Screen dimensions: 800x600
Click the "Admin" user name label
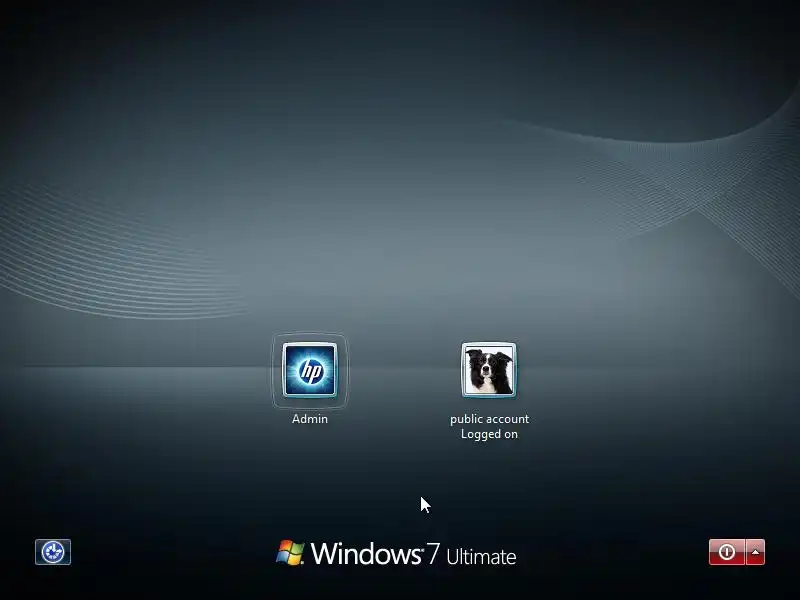310,419
